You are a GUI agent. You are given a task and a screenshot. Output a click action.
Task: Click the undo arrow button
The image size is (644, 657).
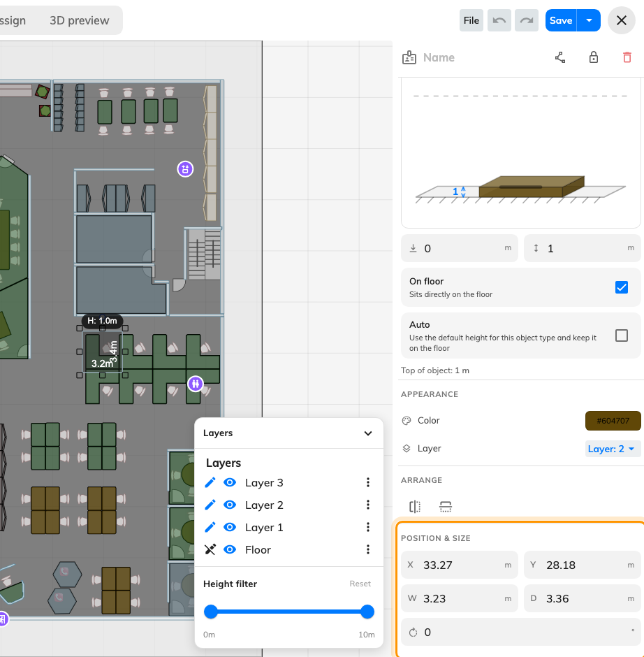(499, 20)
